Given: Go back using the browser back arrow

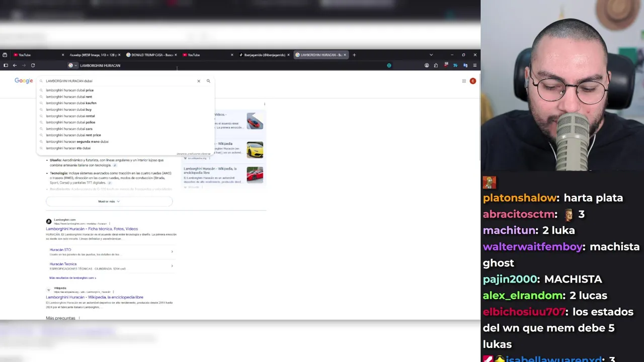Looking at the screenshot, I should pos(15,65).
